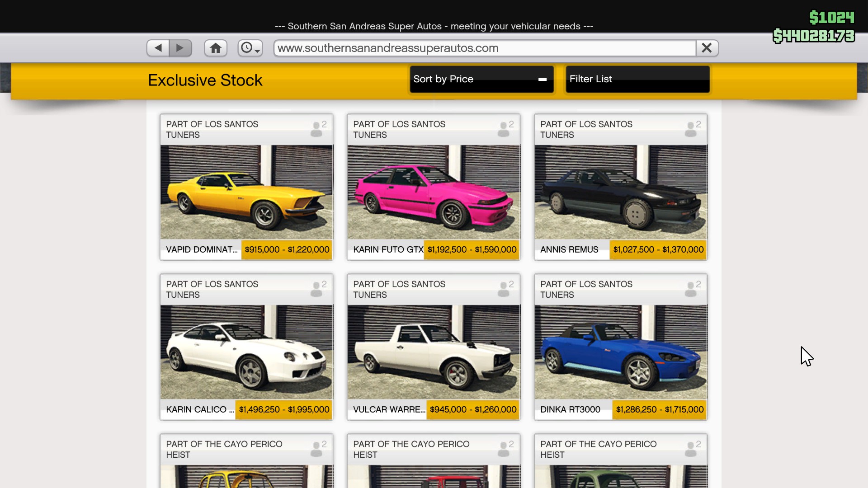
Task: Go to the browser home page icon
Action: click(x=216, y=48)
